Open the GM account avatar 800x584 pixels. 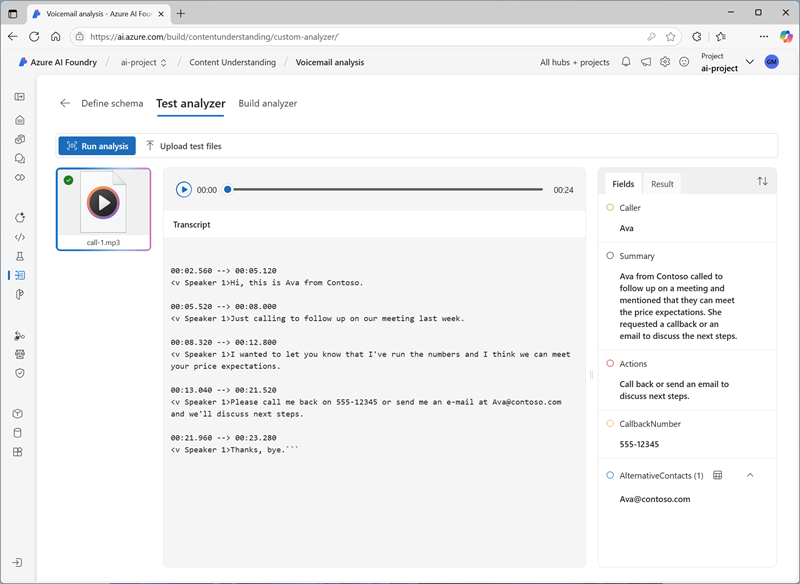[x=771, y=62]
